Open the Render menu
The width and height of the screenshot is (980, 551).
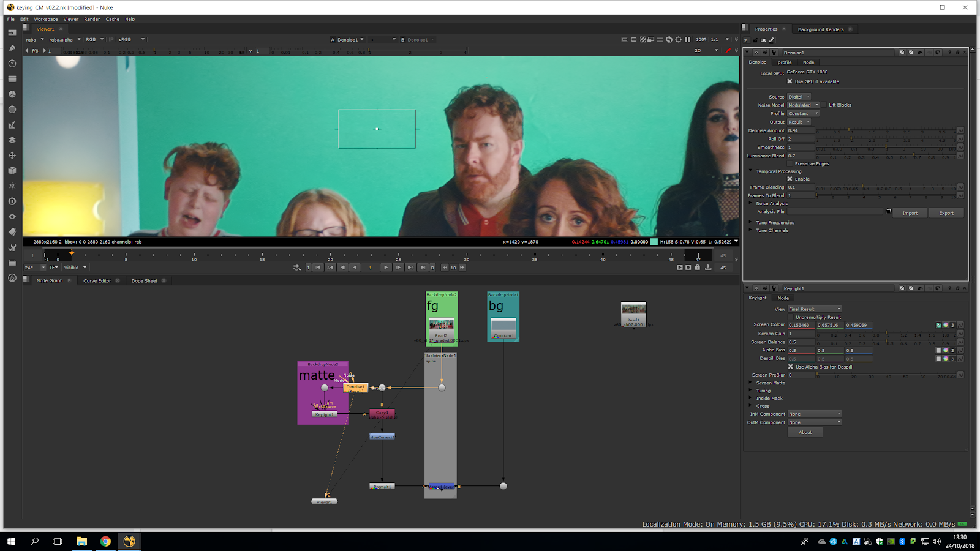pyautogui.click(x=92, y=19)
